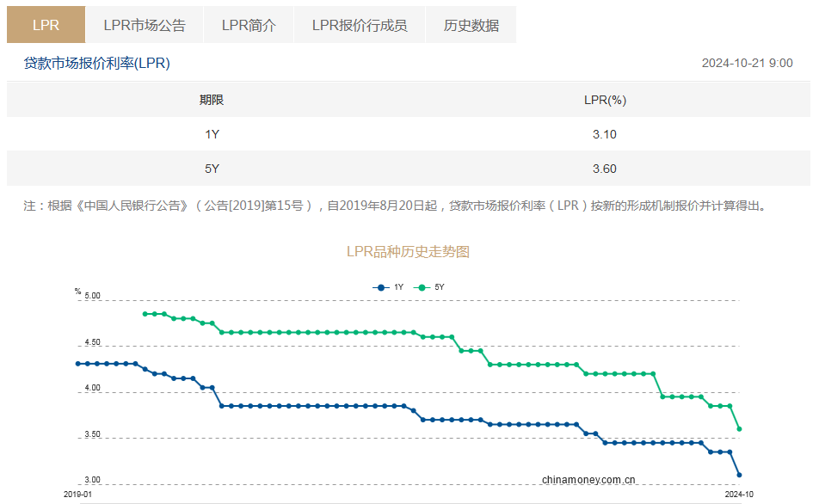Click the first blue 1Y data point

coord(77,364)
